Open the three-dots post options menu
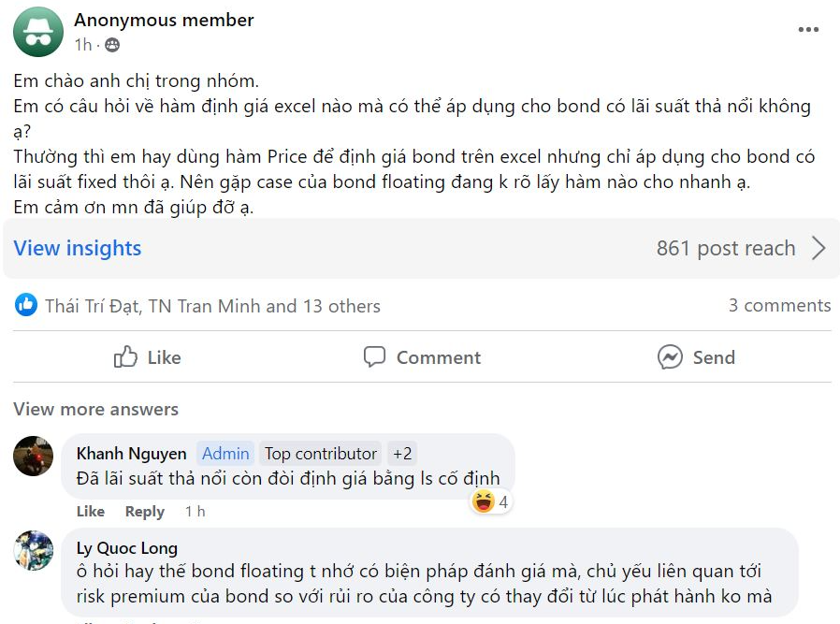Image resolution: width=840 pixels, height=624 pixels. (x=808, y=30)
